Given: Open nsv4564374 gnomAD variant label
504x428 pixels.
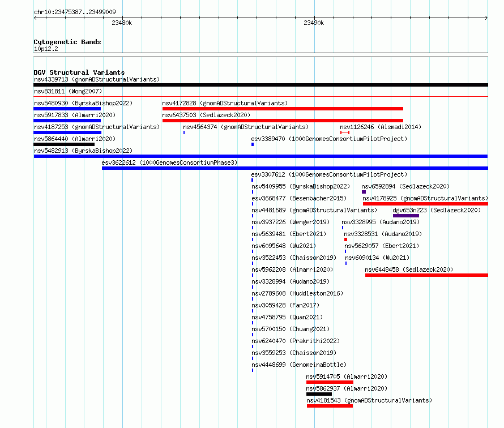Looking at the screenshot, I should [x=246, y=127].
